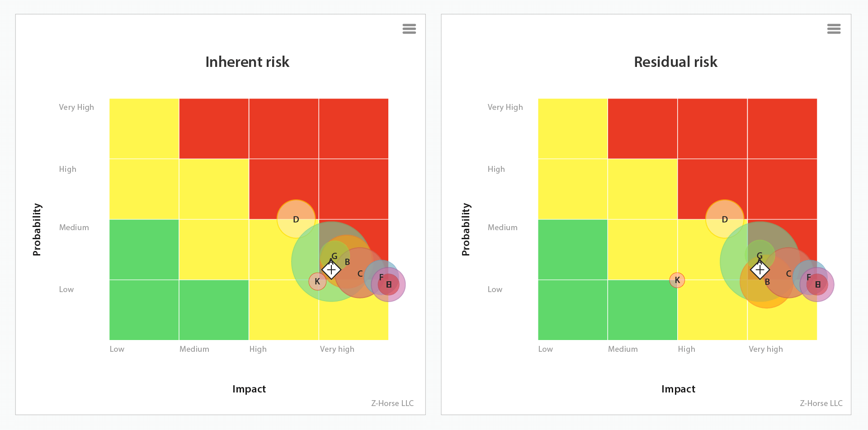Click the diamond marker on the Inherent risk chart

point(331,269)
